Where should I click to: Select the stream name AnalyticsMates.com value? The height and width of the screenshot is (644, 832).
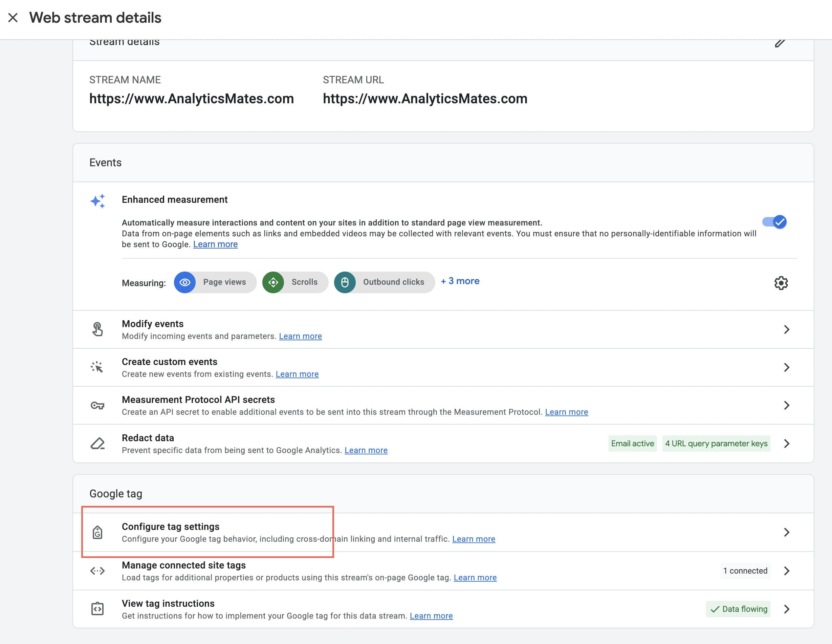(x=192, y=99)
